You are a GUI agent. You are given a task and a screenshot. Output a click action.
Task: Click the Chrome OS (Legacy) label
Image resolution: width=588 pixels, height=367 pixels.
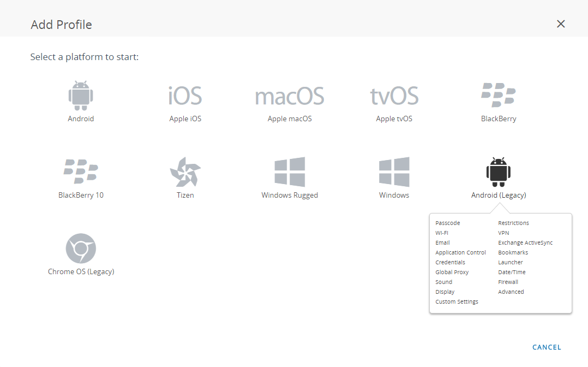click(81, 271)
